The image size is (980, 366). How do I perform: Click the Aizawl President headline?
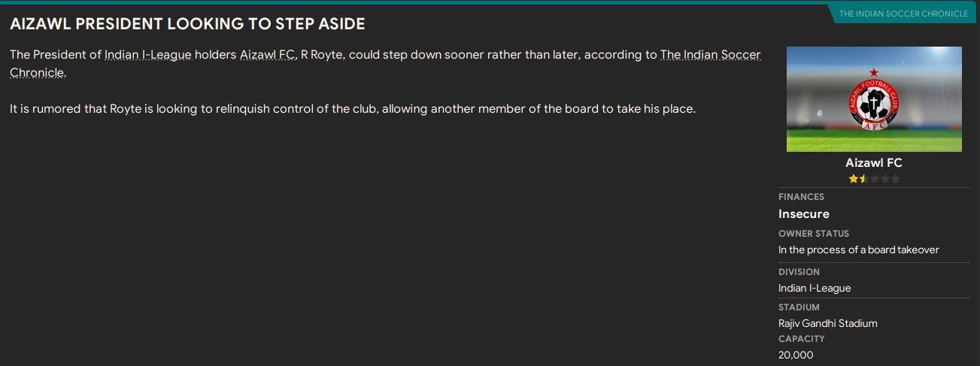[x=187, y=24]
